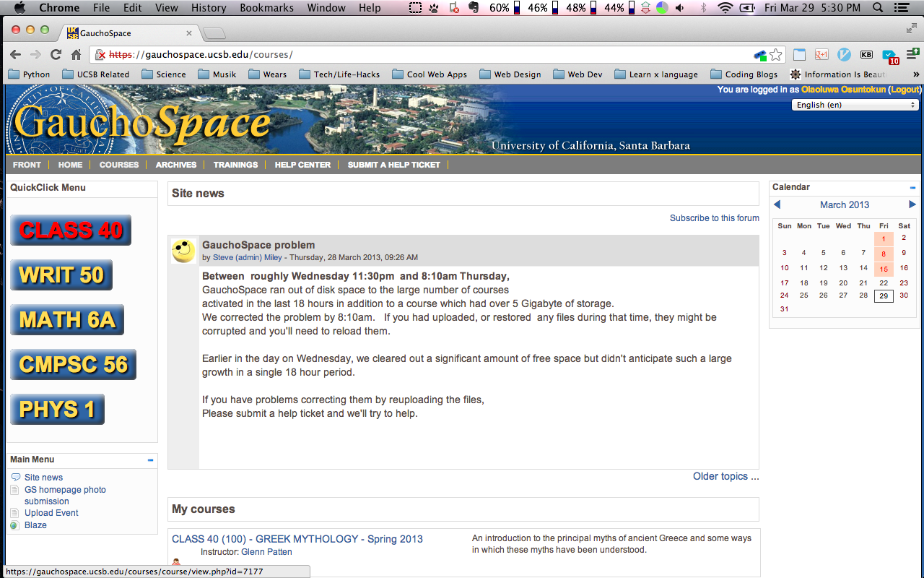Bookmark this page with the star icon
The width and height of the screenshot is (924, 578).
776,55
